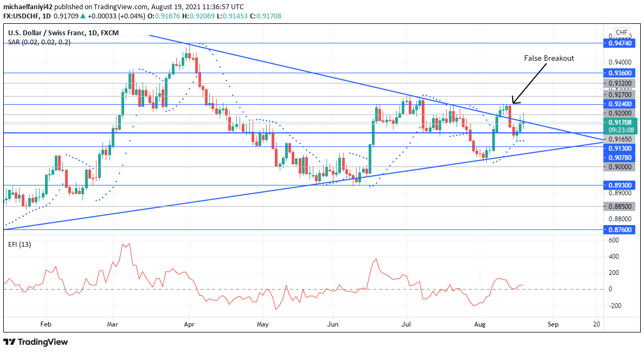The width and height of the screenshot is (644, 352).
Task: Click the 0.91300 blue price label
Action: (620, 149)
